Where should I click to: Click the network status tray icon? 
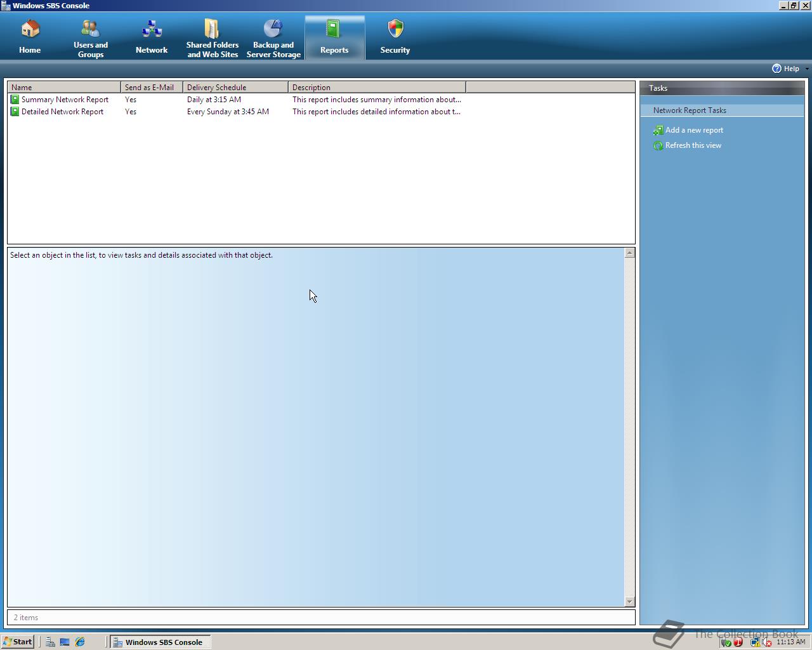coord(755,642)
